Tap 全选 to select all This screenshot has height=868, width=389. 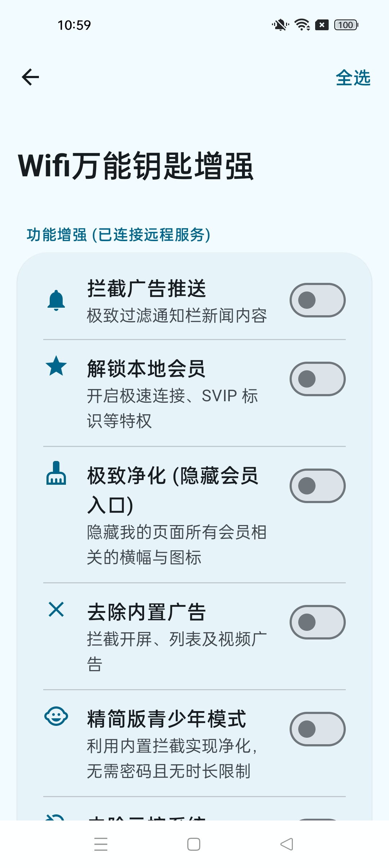tap(353, 78)
